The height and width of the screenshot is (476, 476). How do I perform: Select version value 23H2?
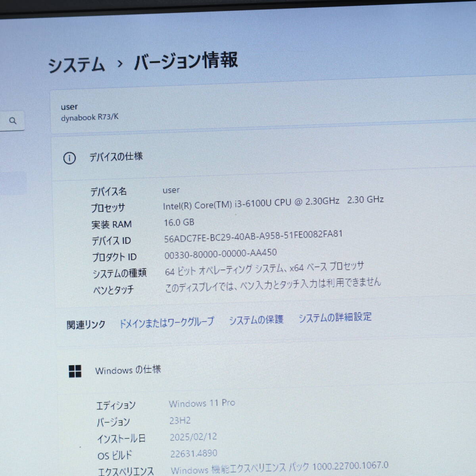[180, 420]
